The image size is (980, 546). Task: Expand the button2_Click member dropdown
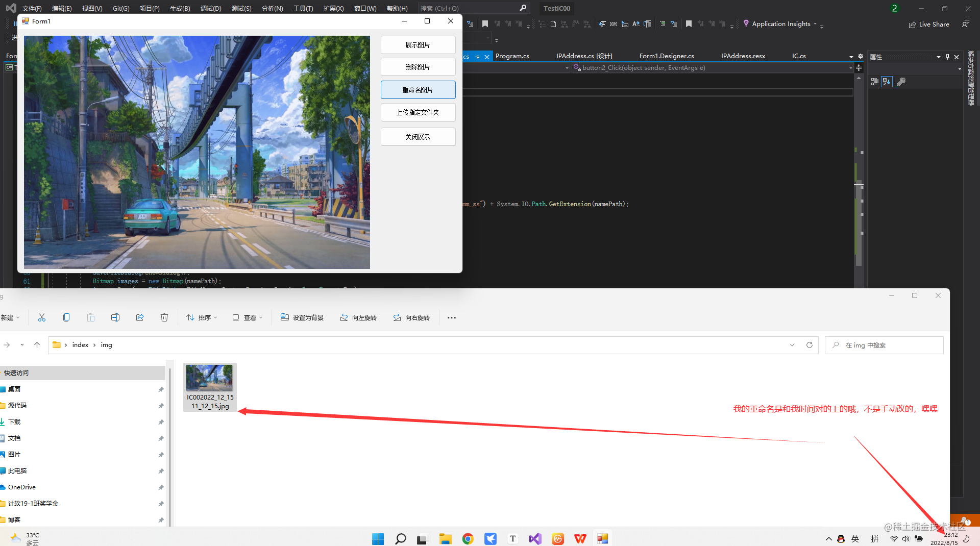pyautogui.click(x=851, y=68)
